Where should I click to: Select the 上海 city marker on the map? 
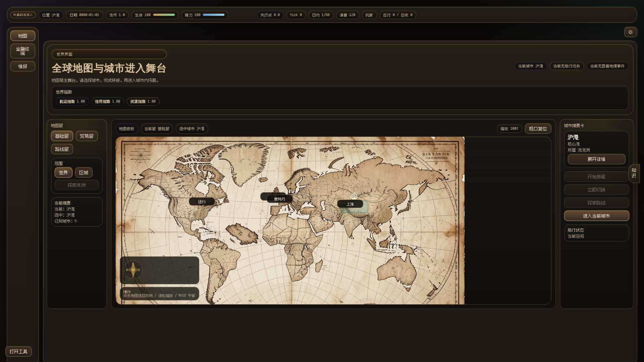(350, 204)
